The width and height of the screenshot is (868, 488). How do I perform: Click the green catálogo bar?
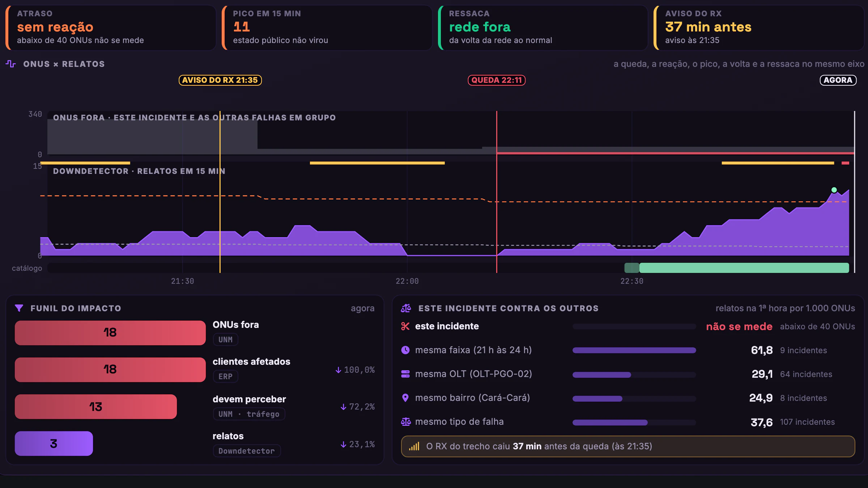coord(744,268)
